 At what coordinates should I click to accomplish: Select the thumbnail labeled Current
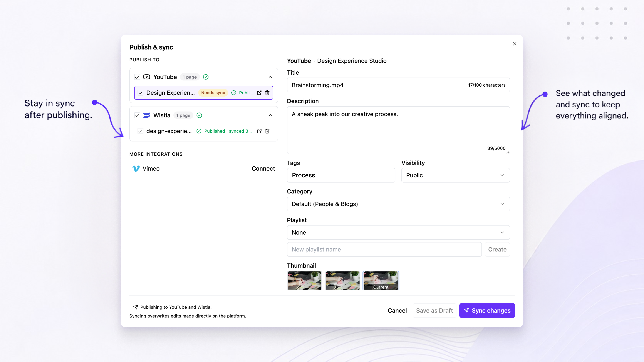pyautogui.click(x=381, y=280)
